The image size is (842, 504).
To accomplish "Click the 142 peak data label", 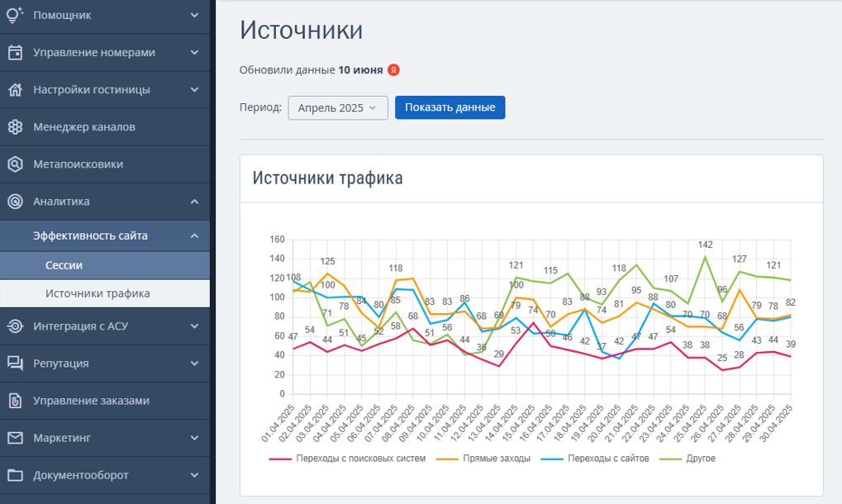I will pyautogui.click(x=705, y=245).
